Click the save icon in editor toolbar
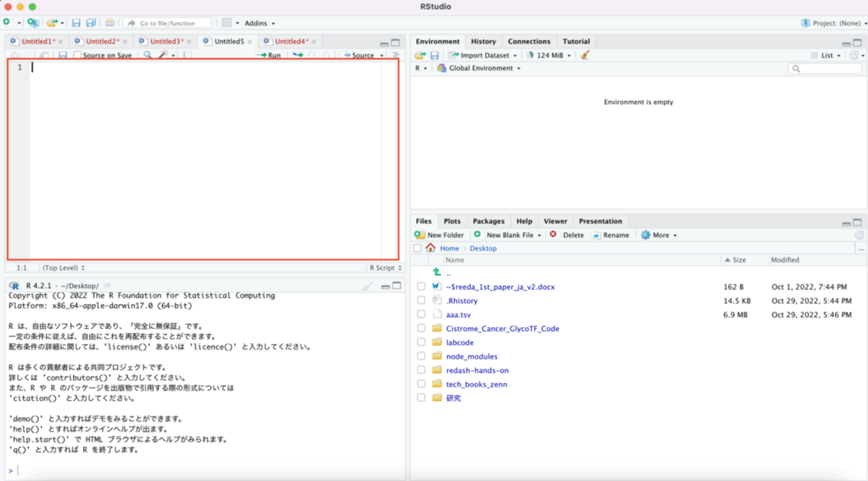Viewport: 868px width, 481px height. [63, 55]
